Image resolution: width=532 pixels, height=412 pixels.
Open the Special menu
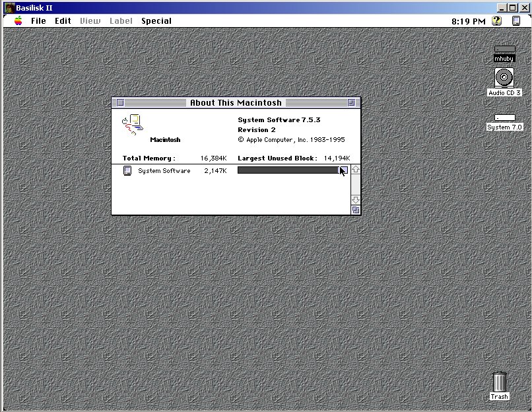pos(156,21)
